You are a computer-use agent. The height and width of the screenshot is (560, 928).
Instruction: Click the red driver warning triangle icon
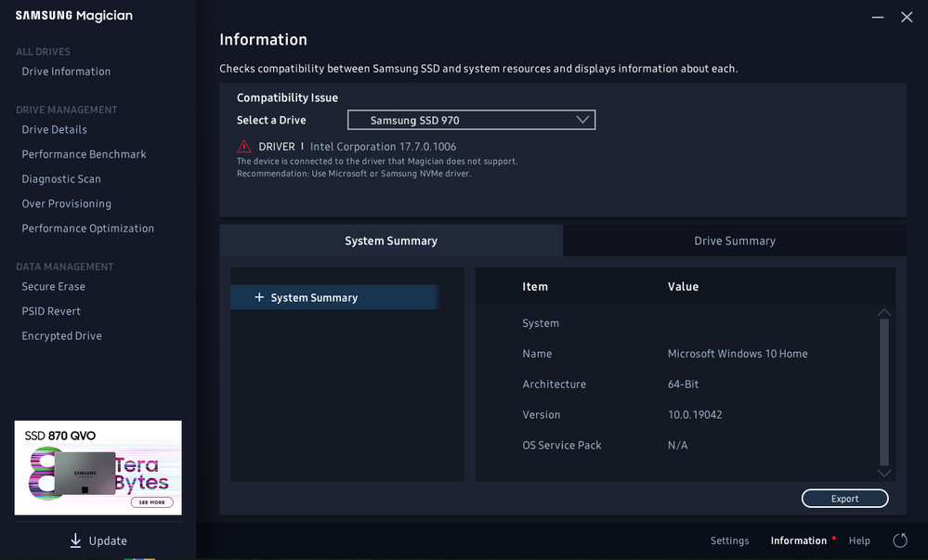[243, 146]
